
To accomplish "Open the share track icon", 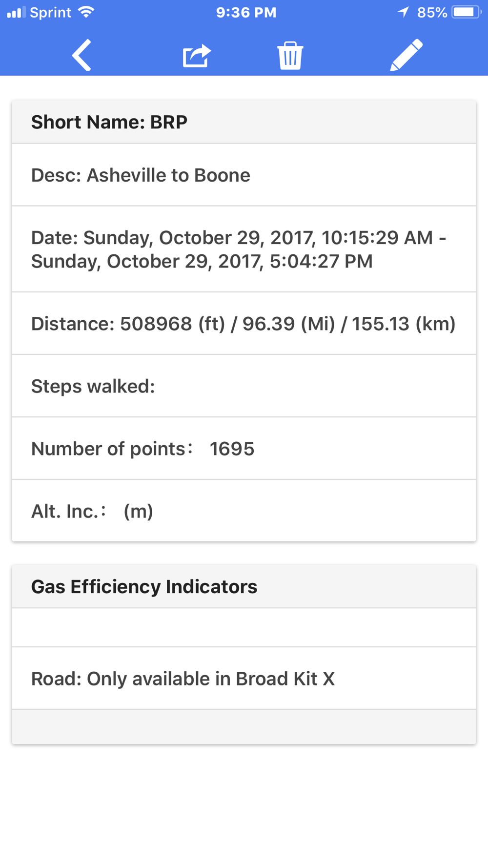I will (197, 55).
